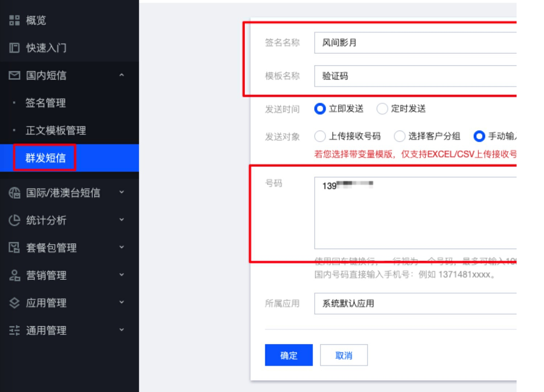Click the 通用管理 sliders icon
The height and width of the screenshot is (392, 544).
click(14, 330)
